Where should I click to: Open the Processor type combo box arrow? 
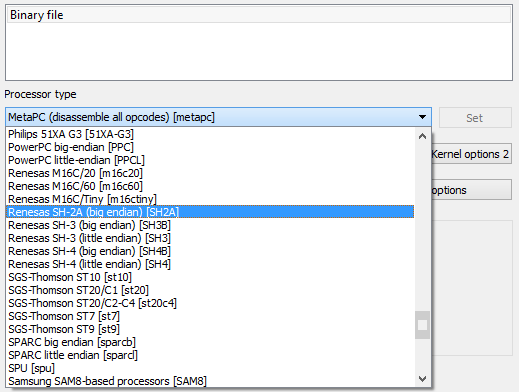[x=422, y=117]
